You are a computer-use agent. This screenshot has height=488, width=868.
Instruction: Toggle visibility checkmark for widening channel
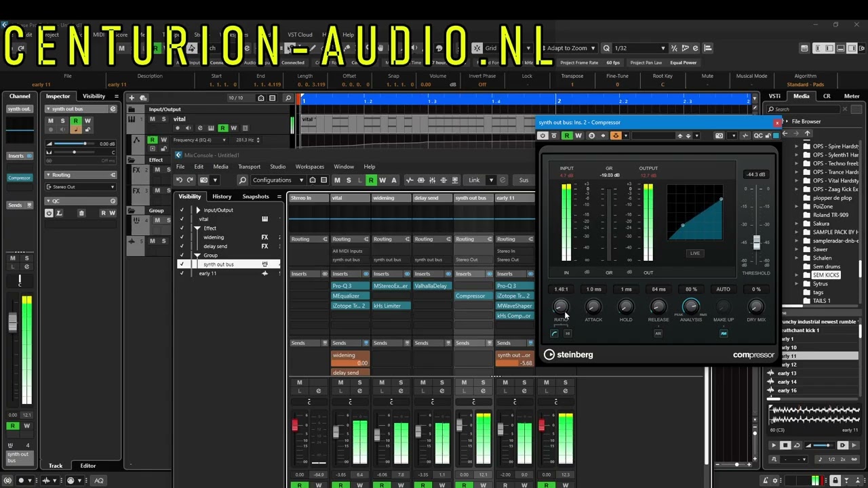point(181,237)
